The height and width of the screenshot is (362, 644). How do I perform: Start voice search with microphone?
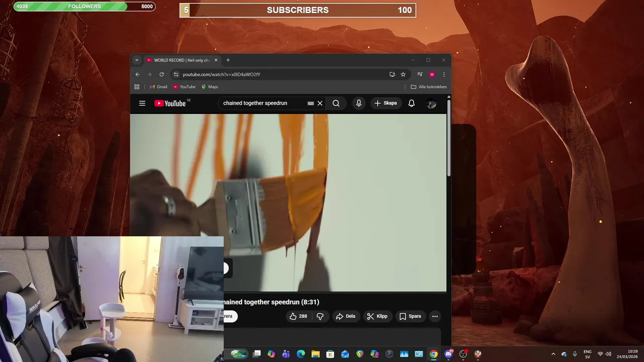359,103
